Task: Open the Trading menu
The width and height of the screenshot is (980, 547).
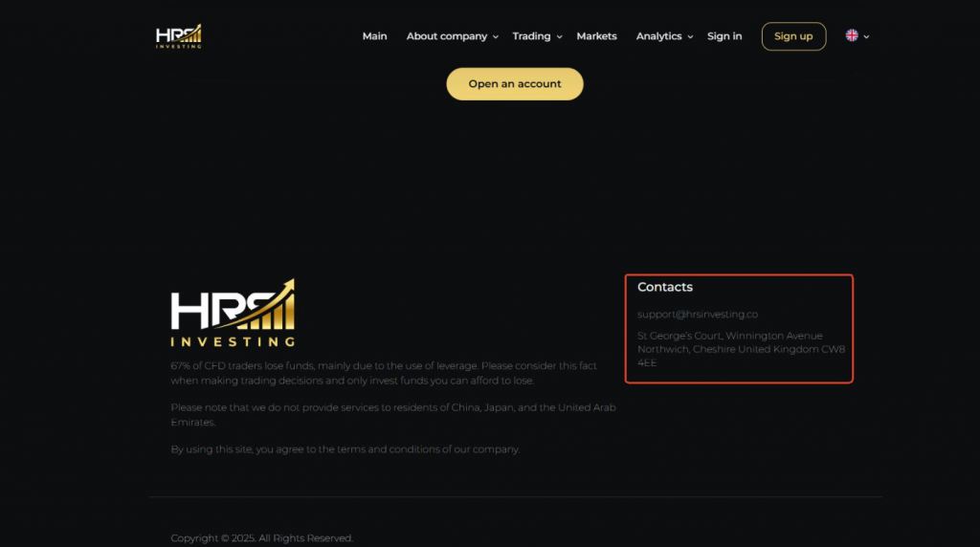Action: pos(531,36)
